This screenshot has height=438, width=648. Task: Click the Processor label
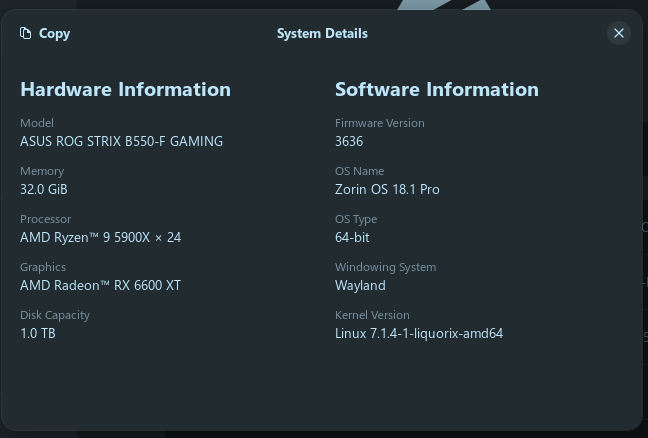[x=45, y=219]
